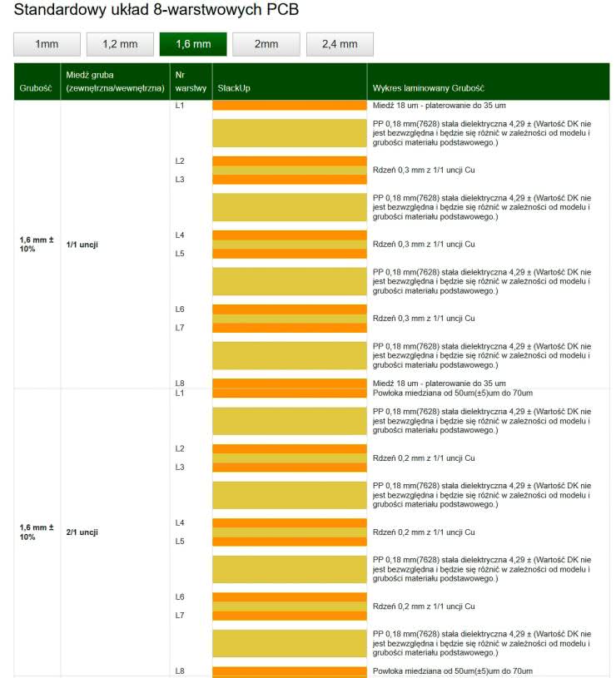Click the StackUp column header
Screen dimensions: 616x678
coord(234,87)
